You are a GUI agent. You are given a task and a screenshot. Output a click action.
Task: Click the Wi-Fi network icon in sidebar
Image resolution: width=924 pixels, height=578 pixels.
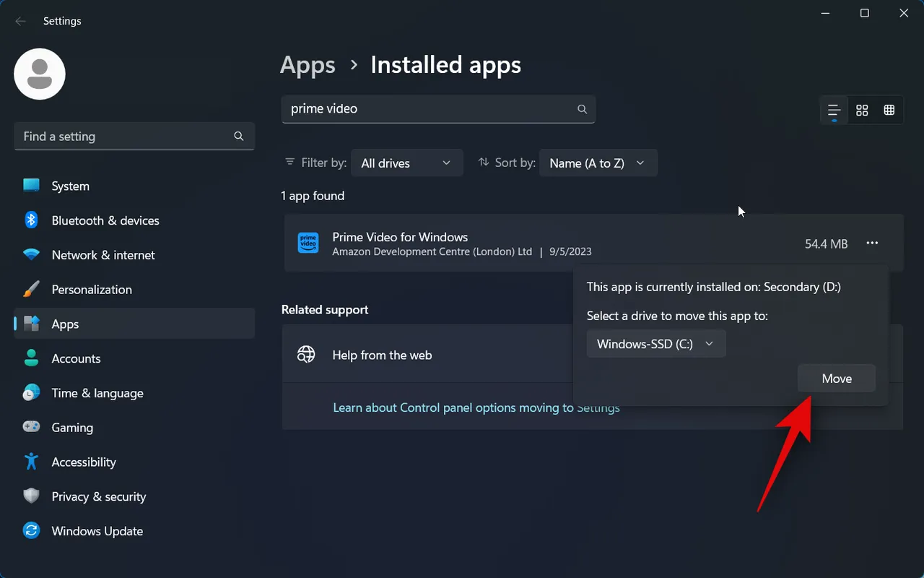coord(31,255)
